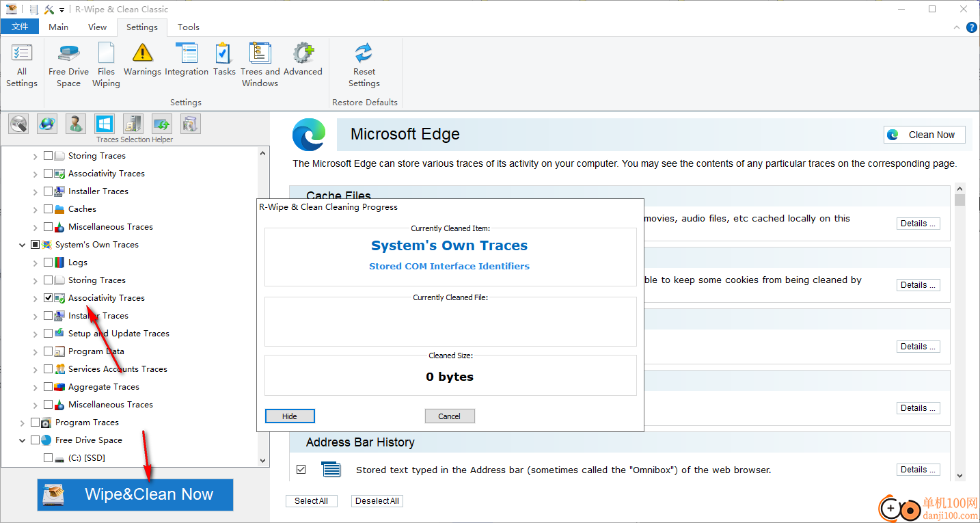Select the Settings ribbon tab
The width and height of the screenshot is (980, 523).
pos(142,27)
